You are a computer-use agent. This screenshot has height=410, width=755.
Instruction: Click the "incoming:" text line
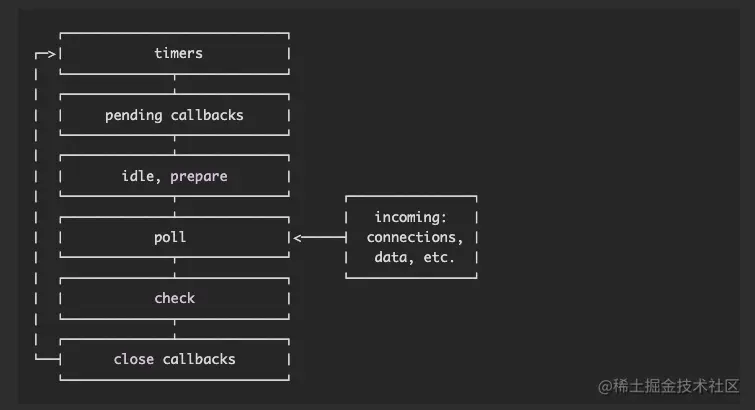[x=411, y=217]
